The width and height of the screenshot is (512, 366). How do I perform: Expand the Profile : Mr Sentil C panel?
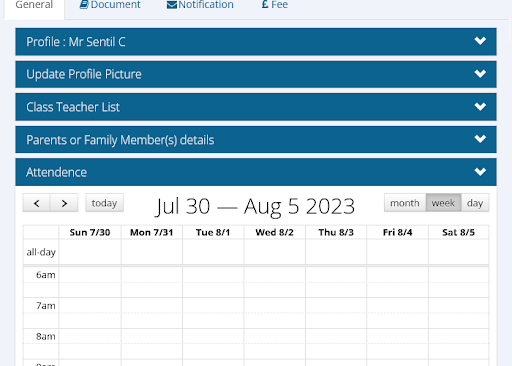[256, 42]
